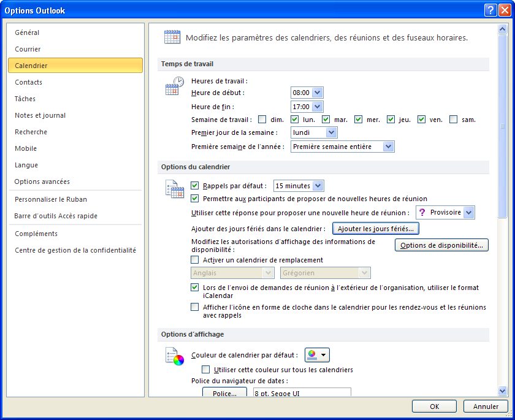
Task: Uncheck Rappels par défaut
Action: point(195,185)
